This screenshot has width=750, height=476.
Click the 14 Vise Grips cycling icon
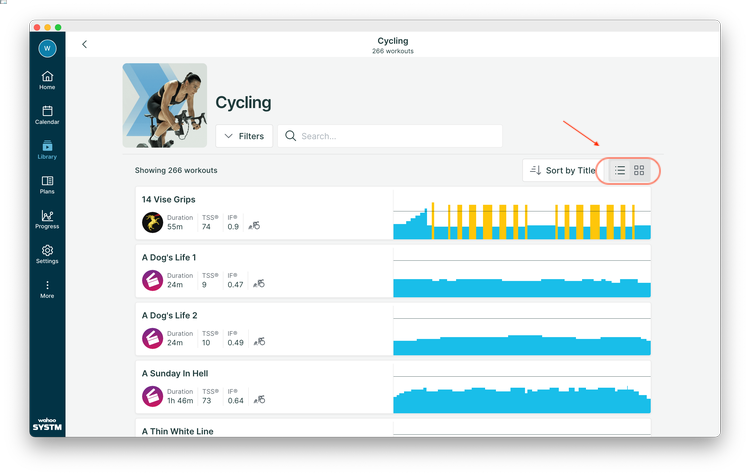click(254, 226)
